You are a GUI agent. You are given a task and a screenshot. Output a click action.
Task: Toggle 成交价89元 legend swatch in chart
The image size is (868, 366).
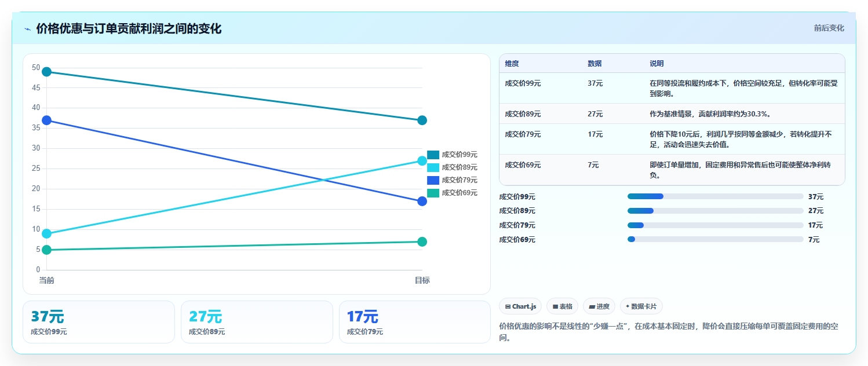433,167
